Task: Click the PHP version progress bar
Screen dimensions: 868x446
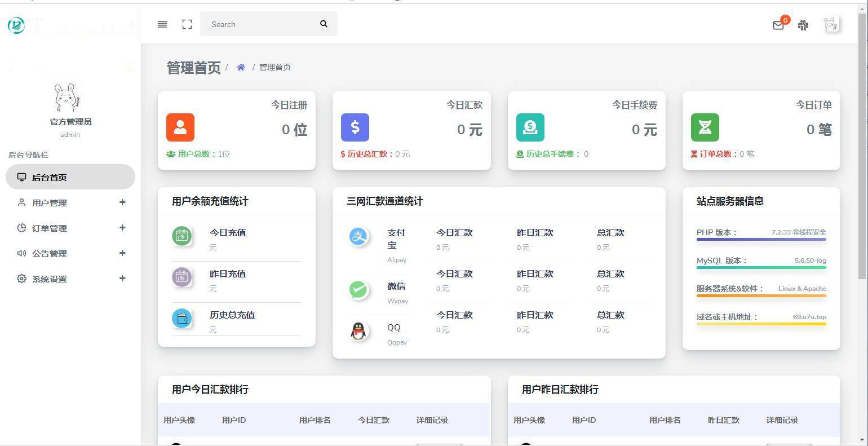Action: click(761, 240)
